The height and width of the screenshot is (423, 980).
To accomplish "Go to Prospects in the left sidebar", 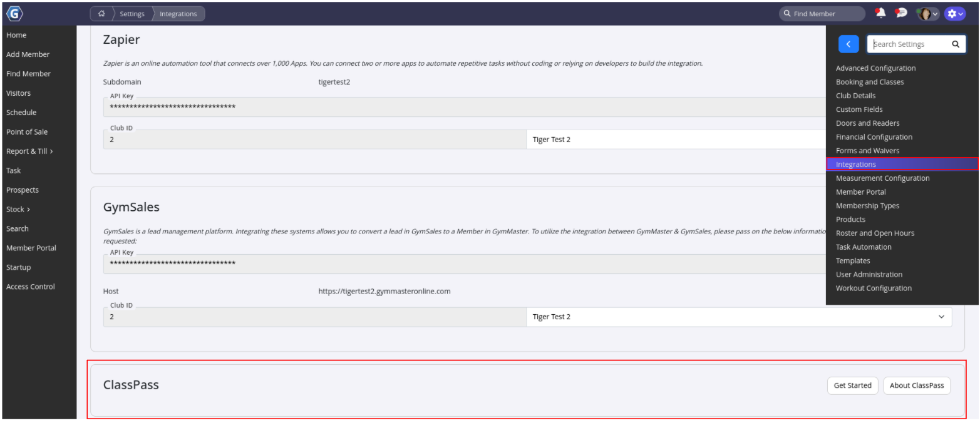I will click(x=23, y=190).
